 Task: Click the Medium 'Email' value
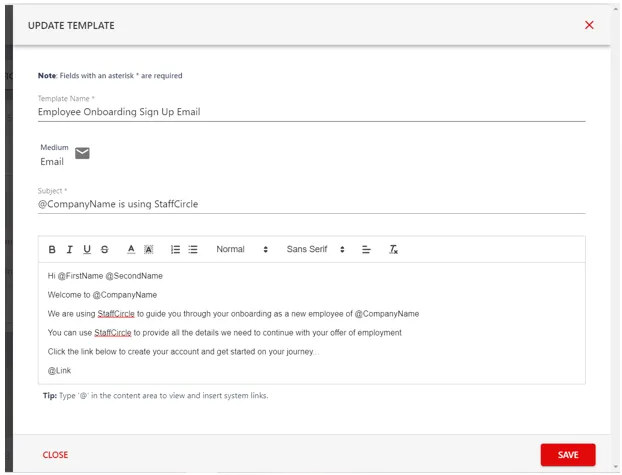point(52,162)
